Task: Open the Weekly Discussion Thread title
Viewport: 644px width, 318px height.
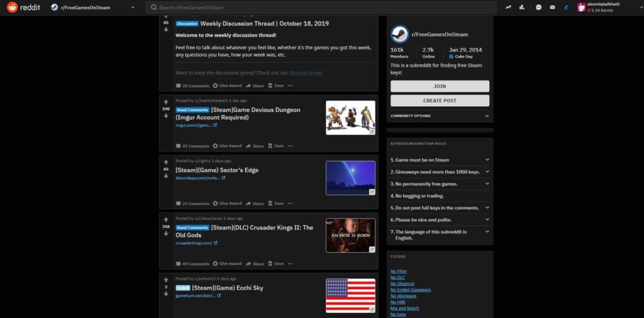Action: point(265,24)
